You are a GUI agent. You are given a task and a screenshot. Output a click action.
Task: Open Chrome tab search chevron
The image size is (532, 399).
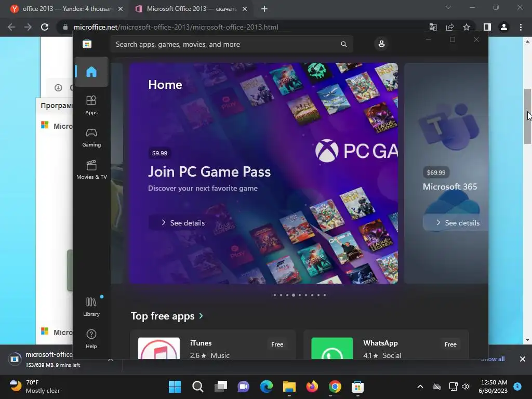click(448, 7)
